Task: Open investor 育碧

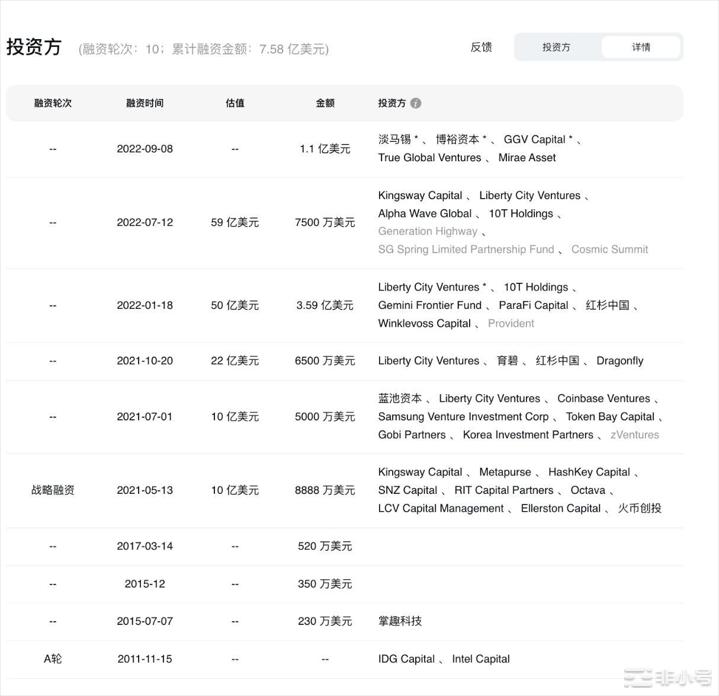Action: pos(507,361)
